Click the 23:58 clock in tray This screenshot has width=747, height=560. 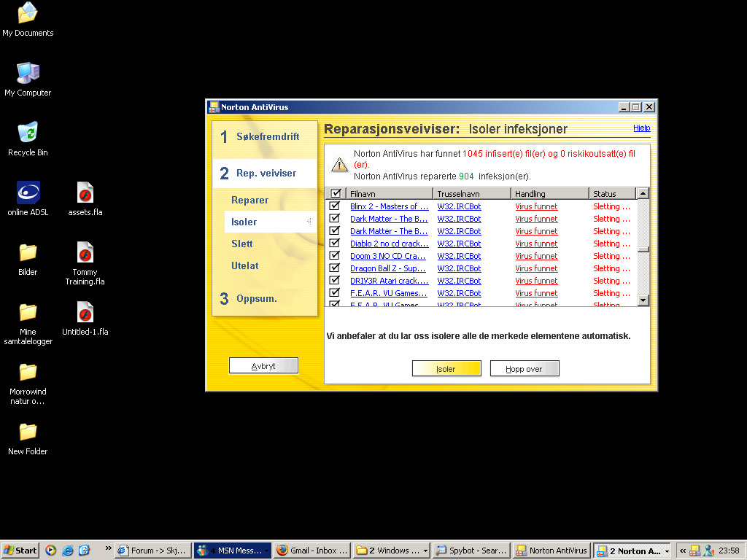click(x=729, y=551)
